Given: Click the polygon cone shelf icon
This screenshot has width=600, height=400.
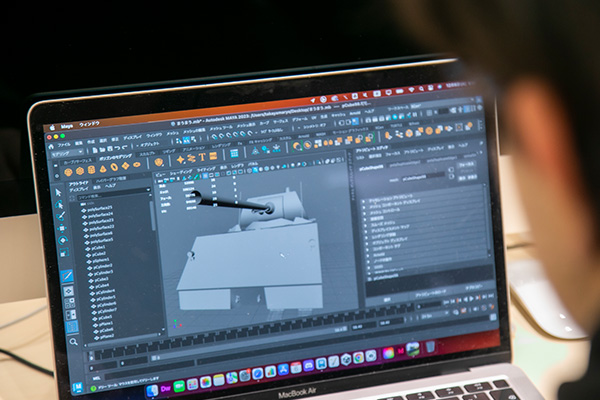Looking at the screenshot, I should tap(103, 168).
